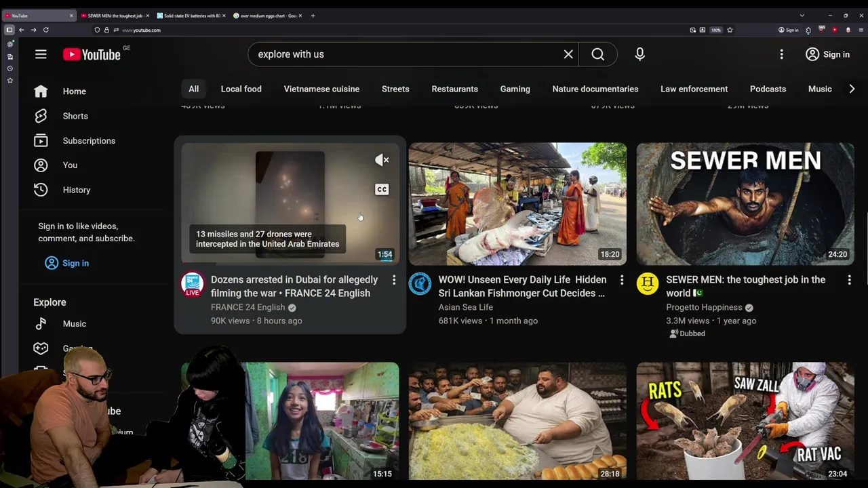868x488 pixels.
Task: Open Progetto Happiness channel name
Action: pos(704,308)
